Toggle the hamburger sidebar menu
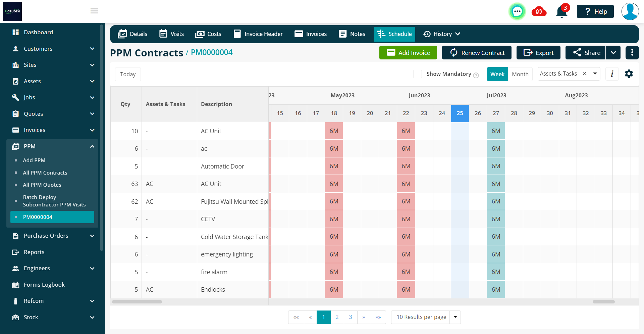 point(94,11)
